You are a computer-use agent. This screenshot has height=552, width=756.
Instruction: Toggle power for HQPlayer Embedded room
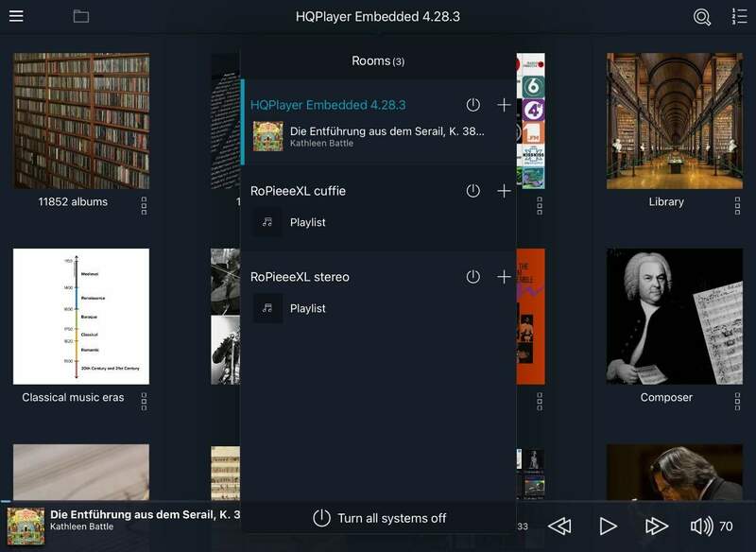pyautogui.click(x=473, y=105)
